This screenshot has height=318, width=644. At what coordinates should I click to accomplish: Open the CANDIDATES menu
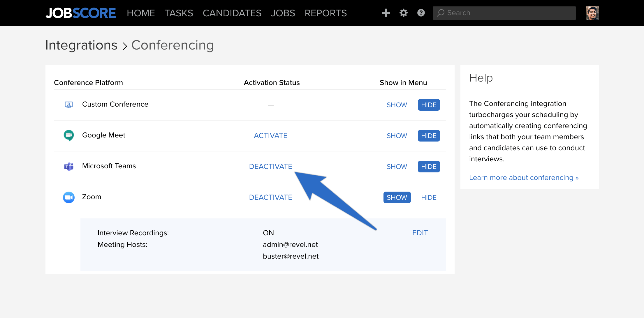(232, 13)
